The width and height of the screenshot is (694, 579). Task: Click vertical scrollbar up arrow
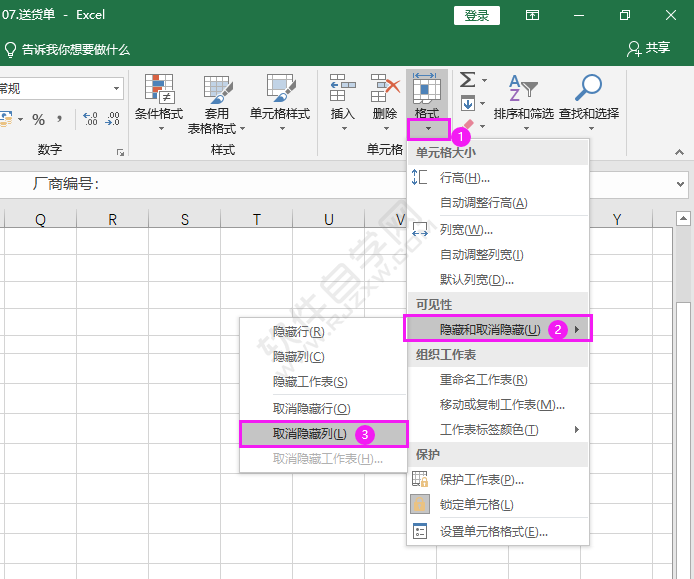click(x=683, y=218)
